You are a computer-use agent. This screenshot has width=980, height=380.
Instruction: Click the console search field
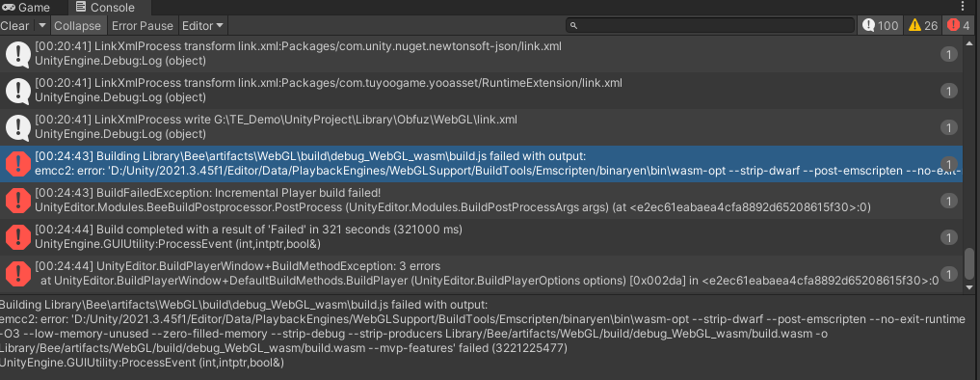tap(710, 26)
